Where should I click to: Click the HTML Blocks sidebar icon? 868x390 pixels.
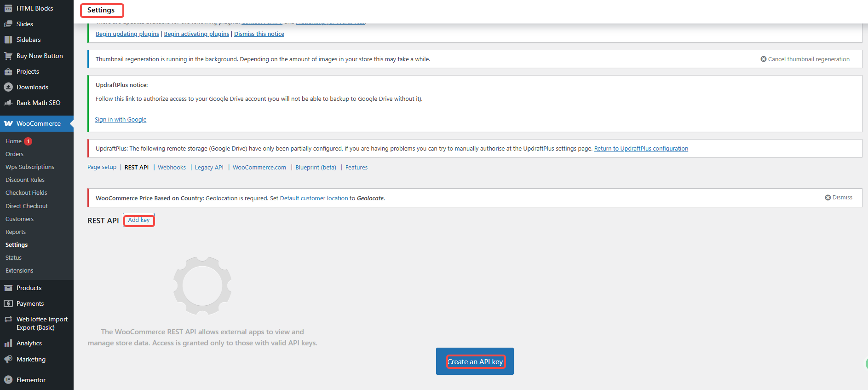[8, 8]
